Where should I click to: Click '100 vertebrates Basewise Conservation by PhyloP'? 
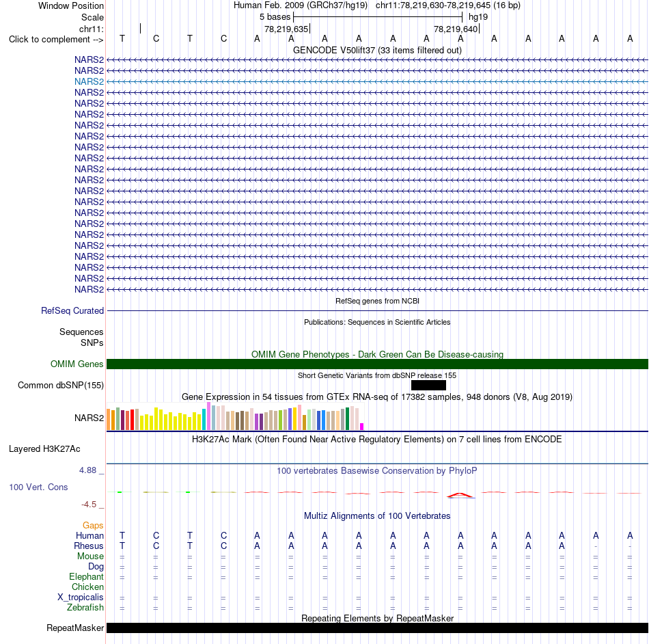[x=377, y=470]
